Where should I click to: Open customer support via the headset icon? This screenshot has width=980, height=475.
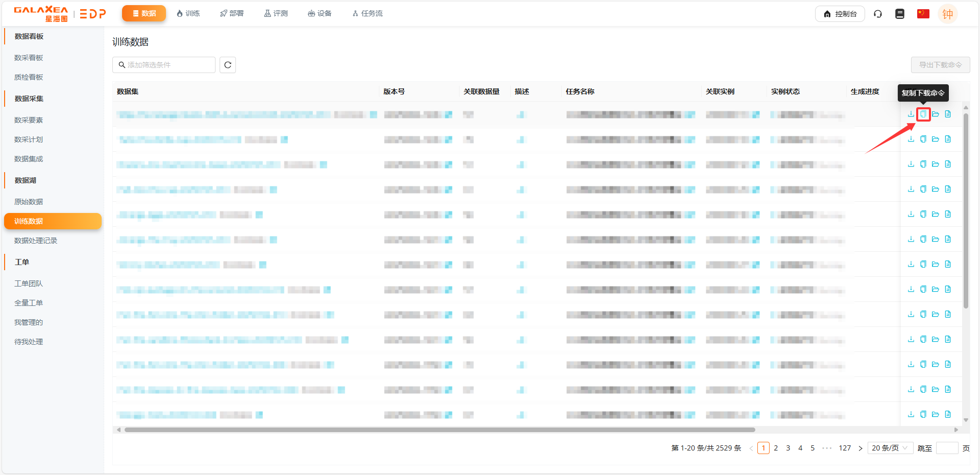coord(878,14)
